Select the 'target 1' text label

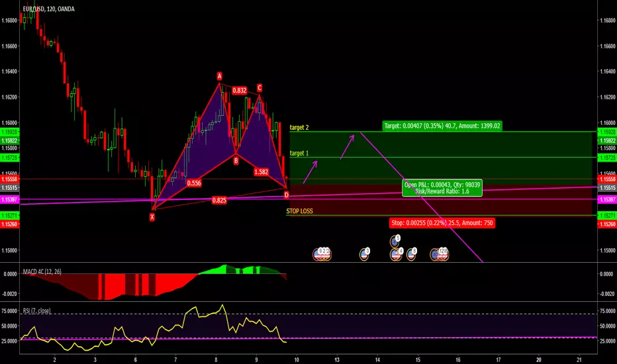point(299,153)
